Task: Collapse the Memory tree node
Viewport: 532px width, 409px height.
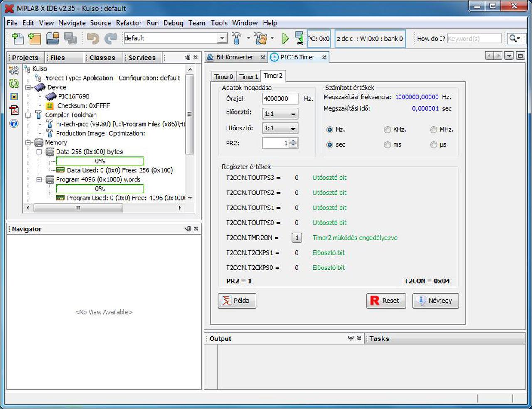Action: [28, 142]
